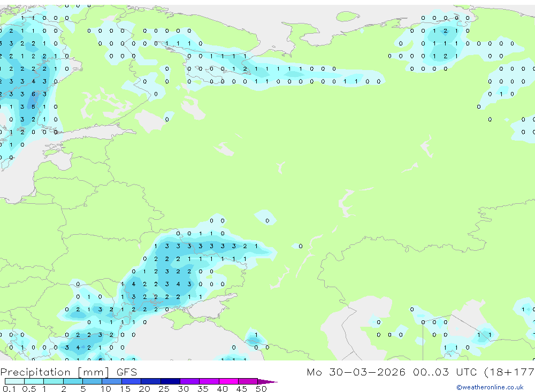Click the 30–35 mm violet legend swatch
535x392 pixels.
click(190, 381)
